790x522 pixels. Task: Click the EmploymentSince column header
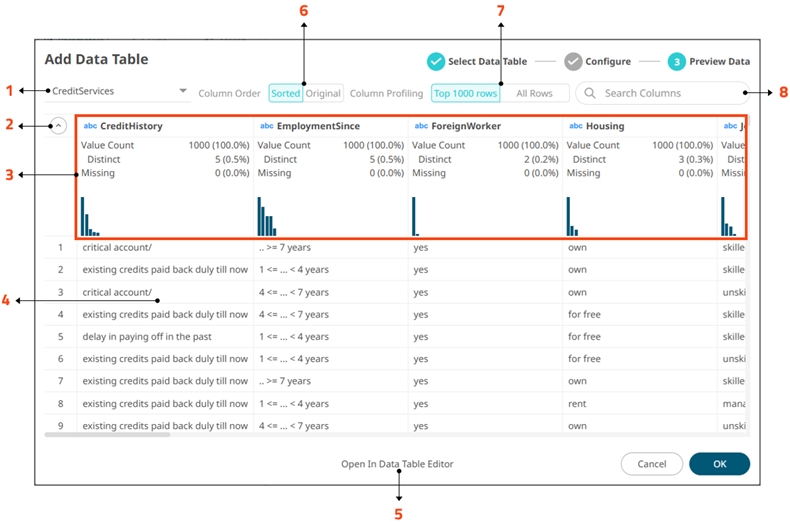[320, 127]
